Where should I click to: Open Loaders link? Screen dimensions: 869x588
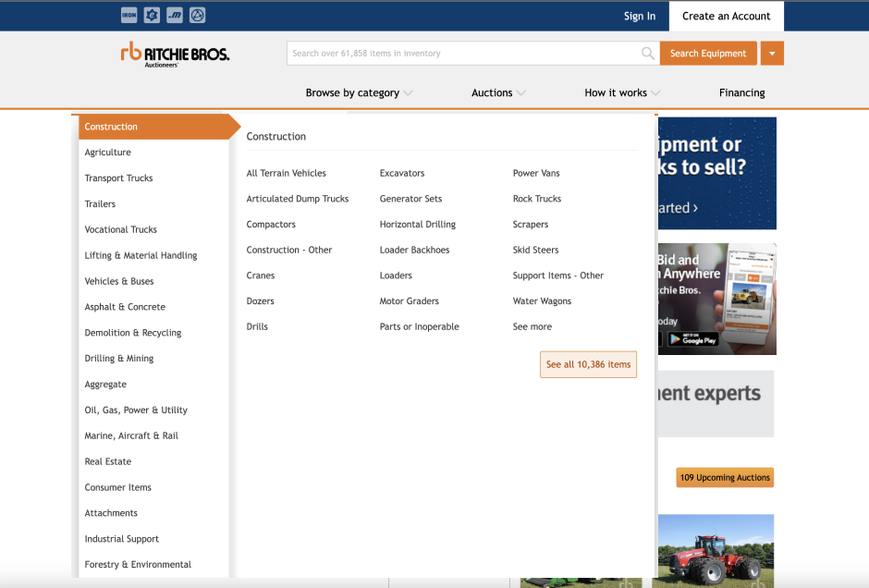point(396,276)
